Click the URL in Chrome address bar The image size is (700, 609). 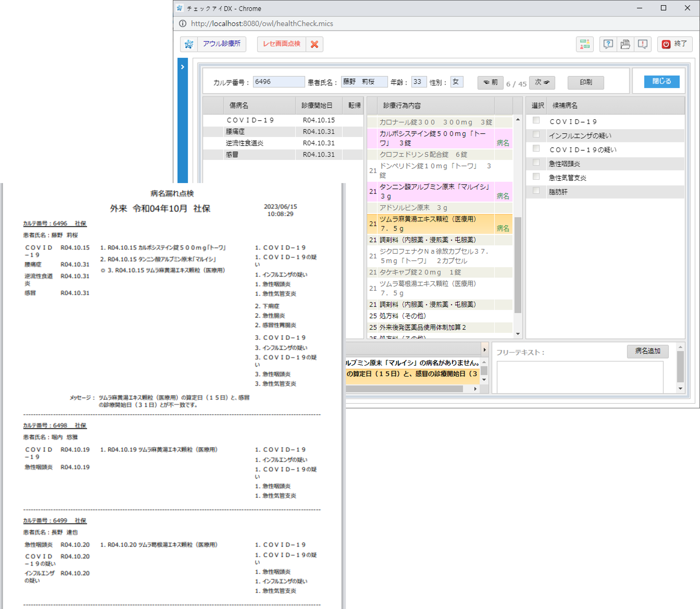point(262,23)
